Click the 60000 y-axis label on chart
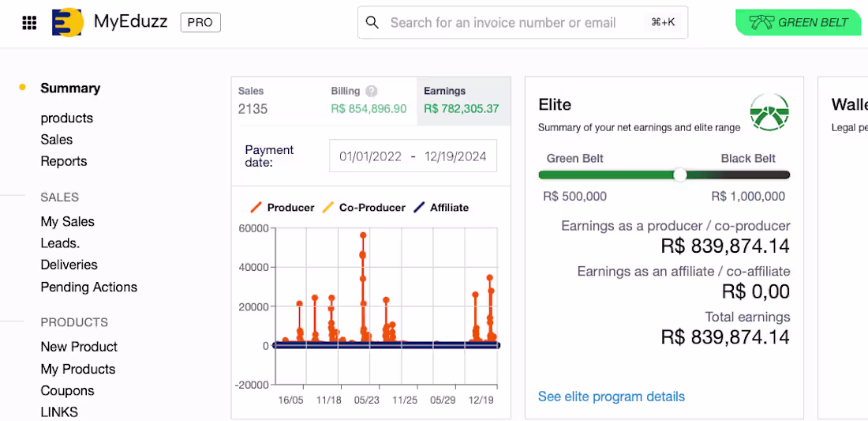868x421 pixels. coord(253,228)
